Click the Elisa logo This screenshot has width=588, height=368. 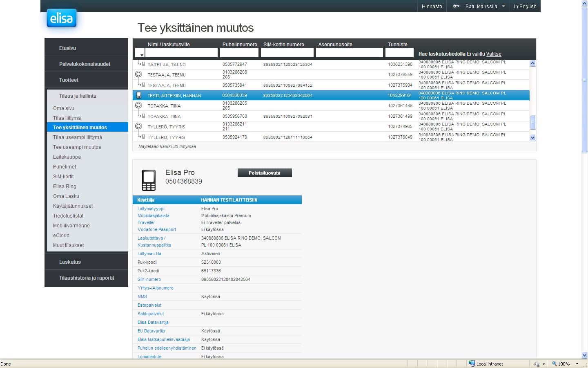point(62,18)
